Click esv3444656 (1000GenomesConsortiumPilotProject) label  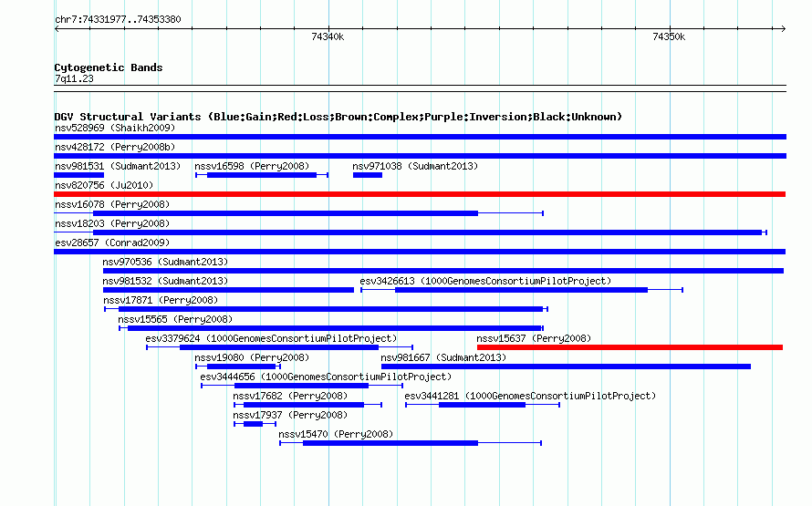326,377
